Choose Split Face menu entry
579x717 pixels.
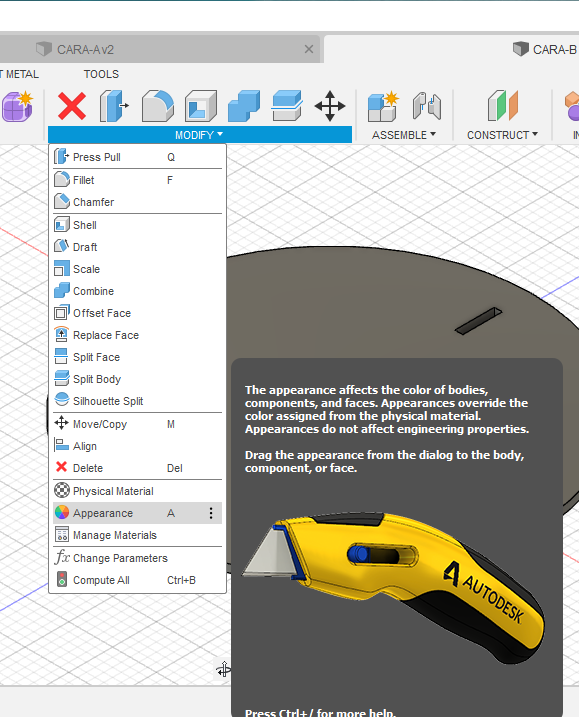click(x=137, y=357)
